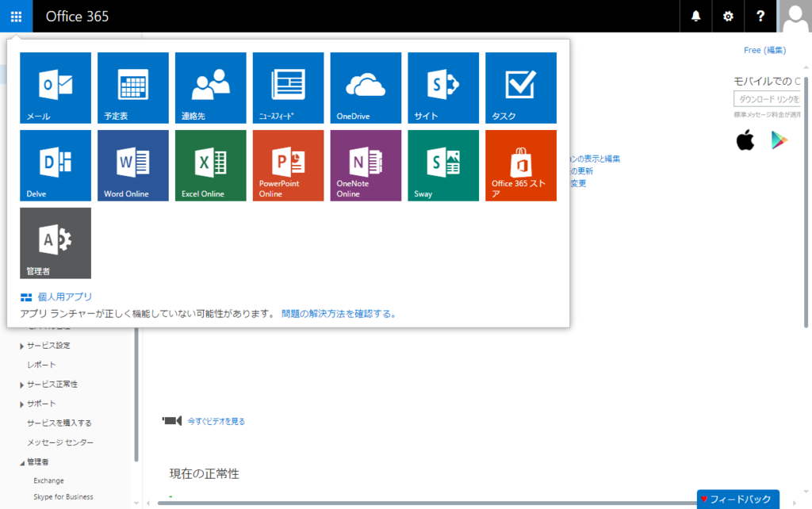Click 問題の解決方法を確認する link
The width and height of the screenshot is (812, 509).
click(x=339, y=314)
